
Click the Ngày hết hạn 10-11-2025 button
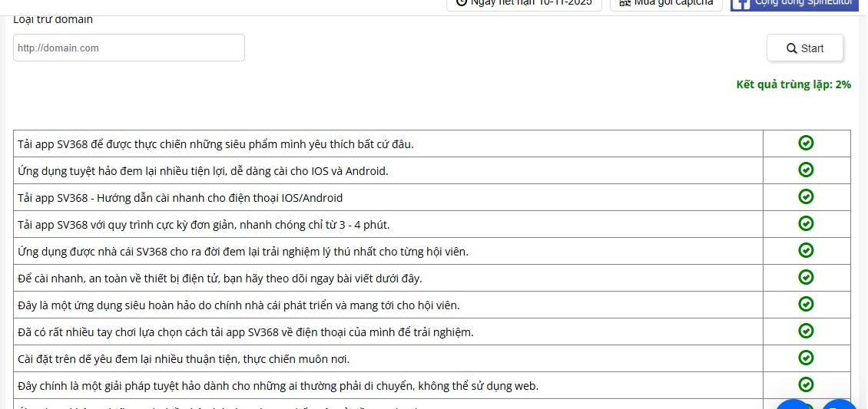pyautogui.click(x=524, y=5)
